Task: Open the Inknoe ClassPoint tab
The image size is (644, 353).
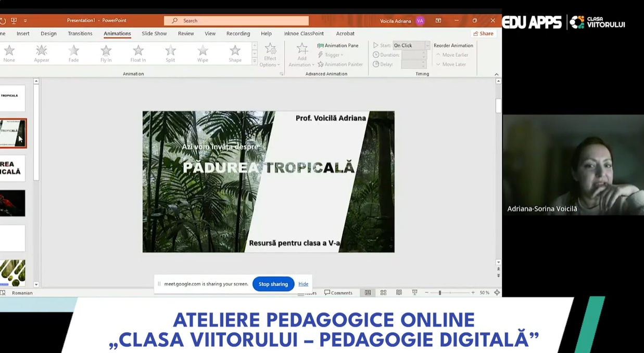Action: coord(304,33)
